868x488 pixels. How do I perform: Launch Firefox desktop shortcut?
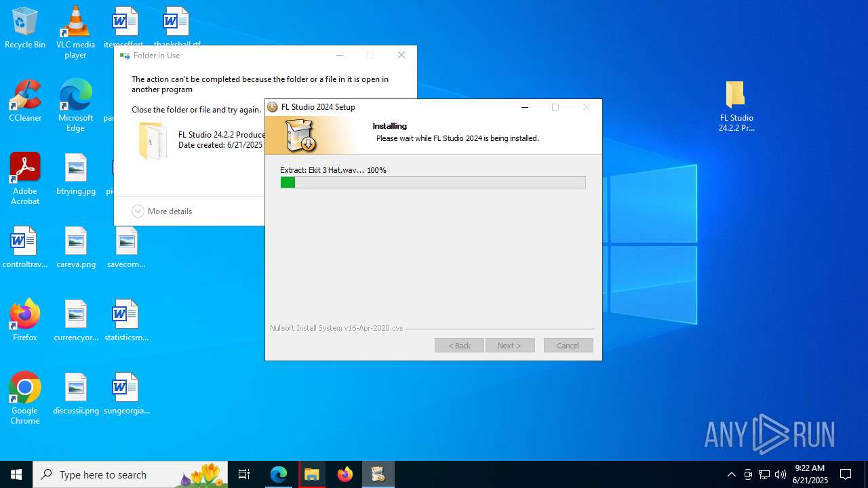click(25, 320)
